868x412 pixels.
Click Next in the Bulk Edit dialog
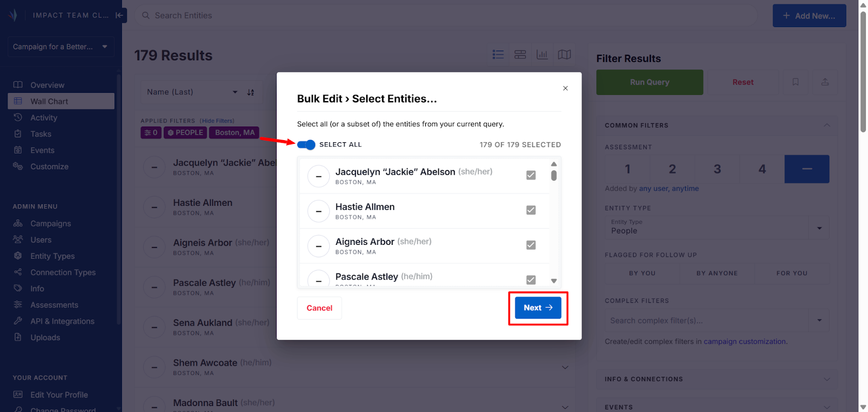click(538, 308)
